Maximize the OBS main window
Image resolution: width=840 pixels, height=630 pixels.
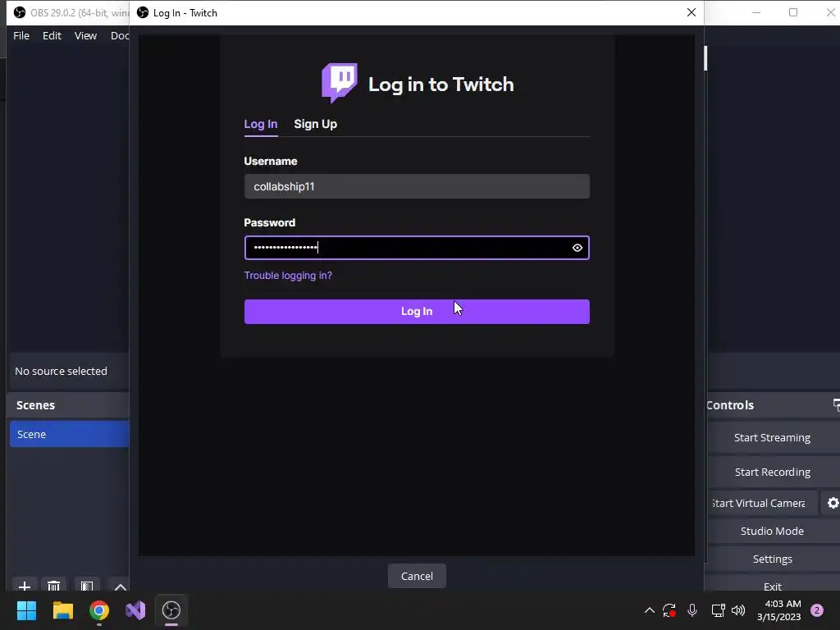click(x=793, y=12)
